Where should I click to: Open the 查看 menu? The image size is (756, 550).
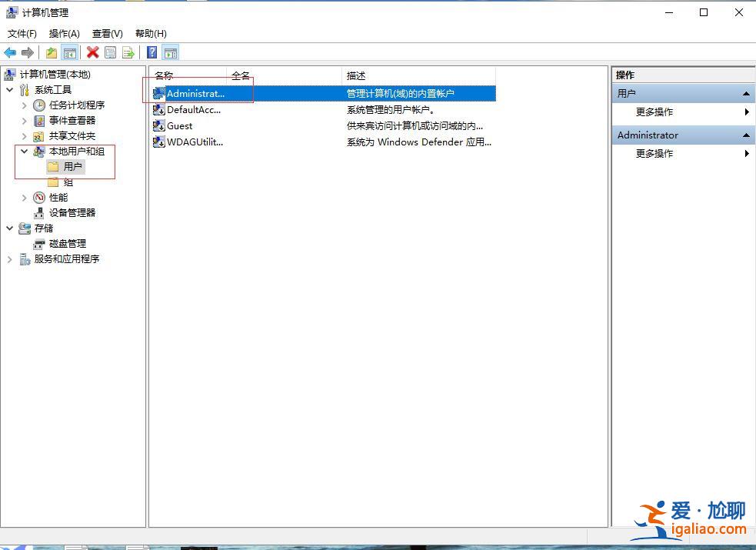pos(107,33)
